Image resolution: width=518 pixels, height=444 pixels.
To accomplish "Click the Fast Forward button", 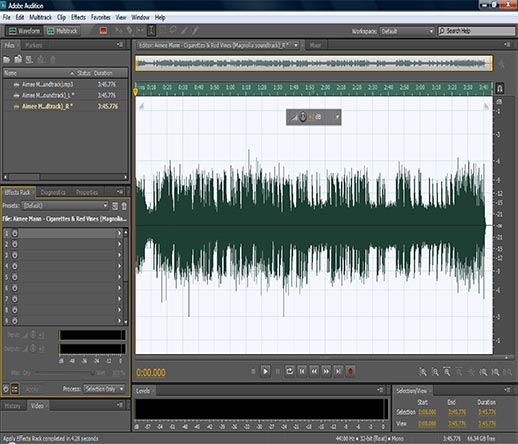I will (326, 371).
